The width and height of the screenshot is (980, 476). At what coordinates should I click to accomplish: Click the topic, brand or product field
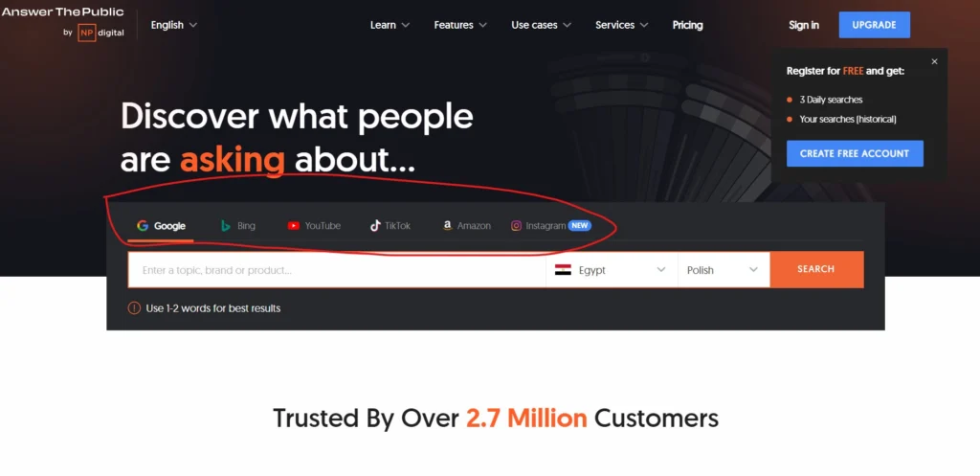[337, 270]
